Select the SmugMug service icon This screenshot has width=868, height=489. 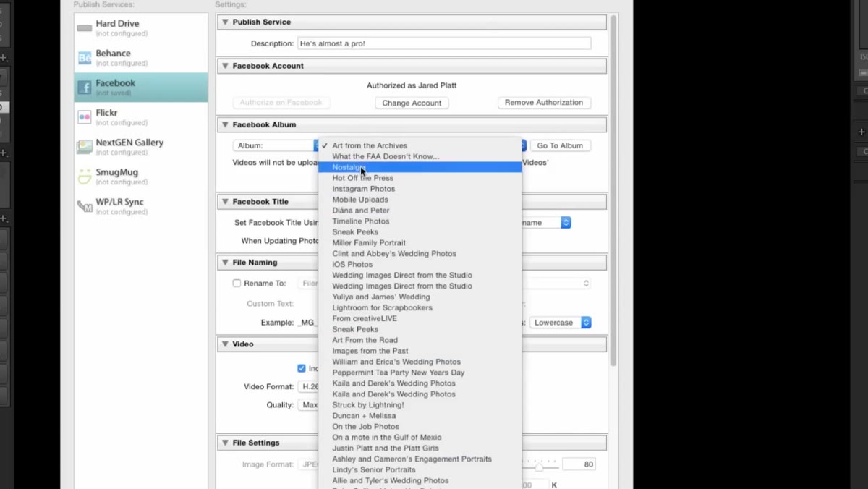click(x=85, y=177)
